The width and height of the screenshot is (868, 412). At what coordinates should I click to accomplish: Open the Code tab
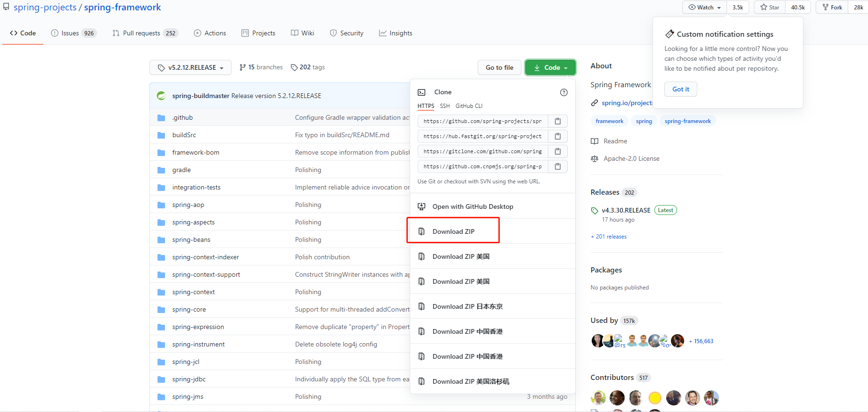pyautogui.click(x=23, y=33)
